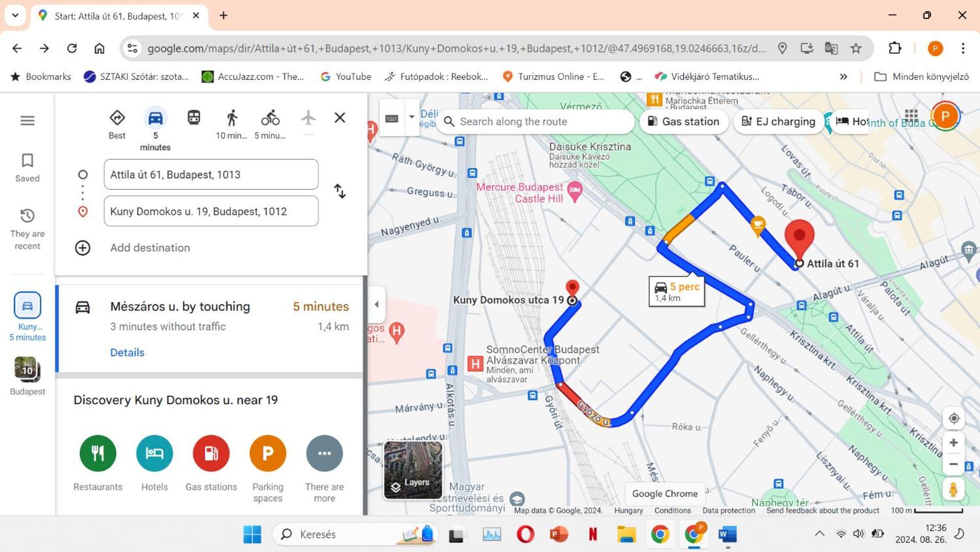Collapse the side panel with the arrow
Viewport: 980px width, 552px height.
[x=377, y=305]
